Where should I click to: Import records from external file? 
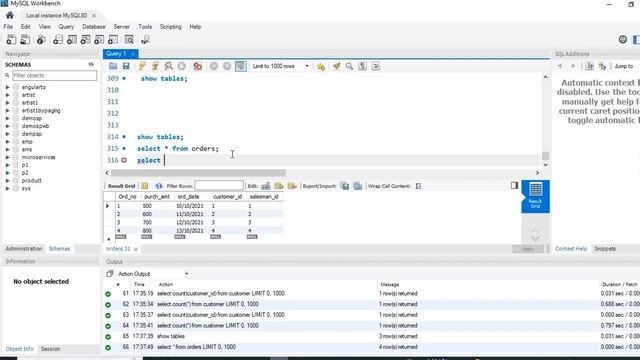point(358,186)
